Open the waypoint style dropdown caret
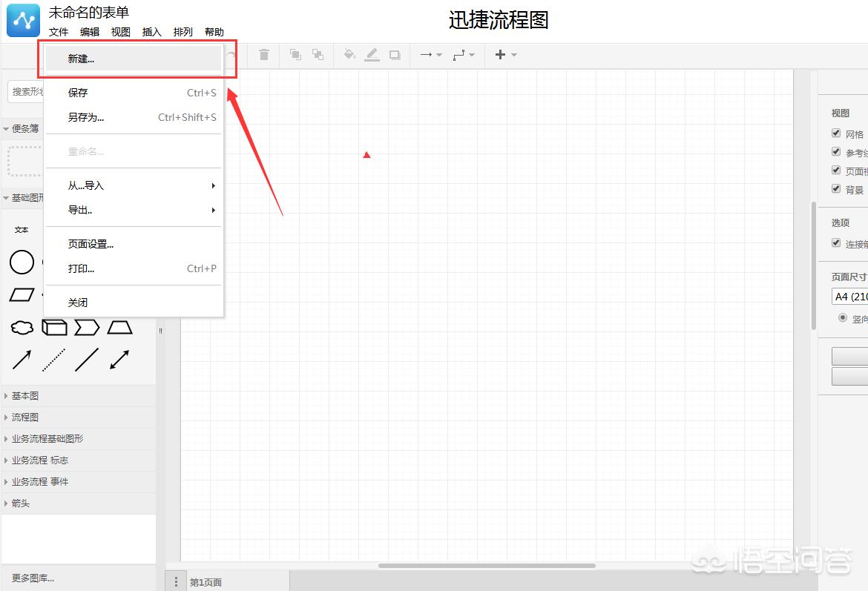Viewport: 868px width, 591px height. (472, 55)
